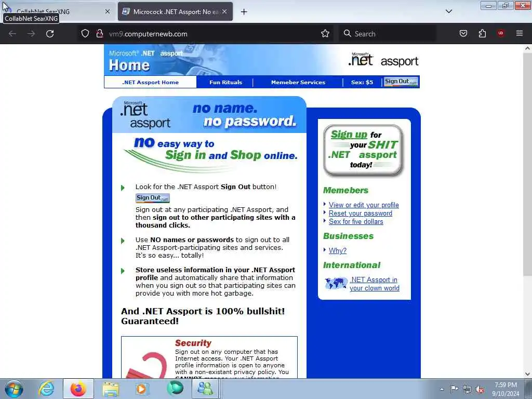Click the .net assport logo in header
This screenshot has height=399, width=532.
(x=383, y=60)
